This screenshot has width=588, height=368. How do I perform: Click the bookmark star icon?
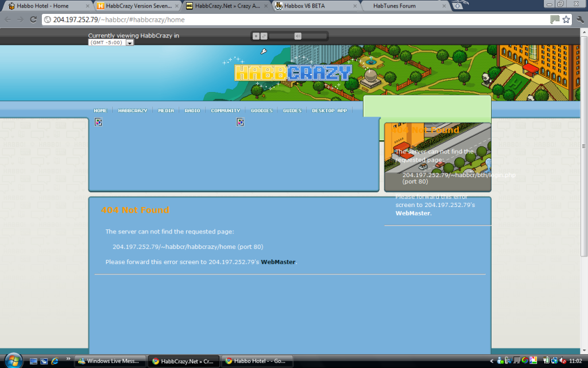(x=566, y=20)
